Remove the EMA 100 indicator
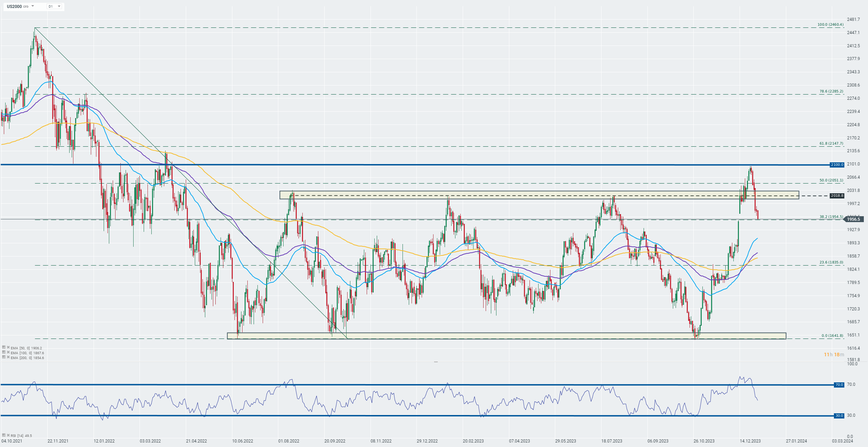 tap(8, 352)
